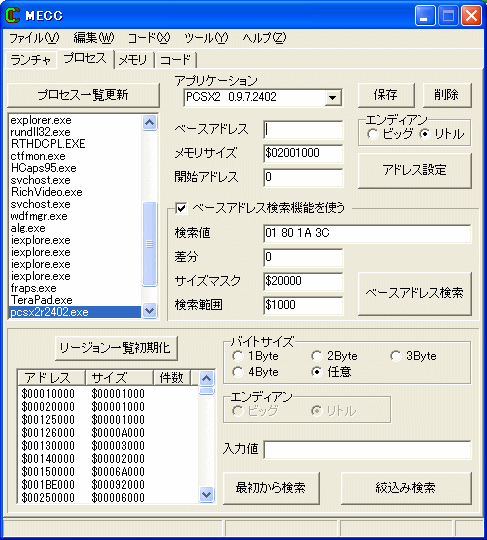Image resolution: width=487 pixels, height=540 pixels.
Task: Click the 入力値 input field
Action: [x=367, y=449]
